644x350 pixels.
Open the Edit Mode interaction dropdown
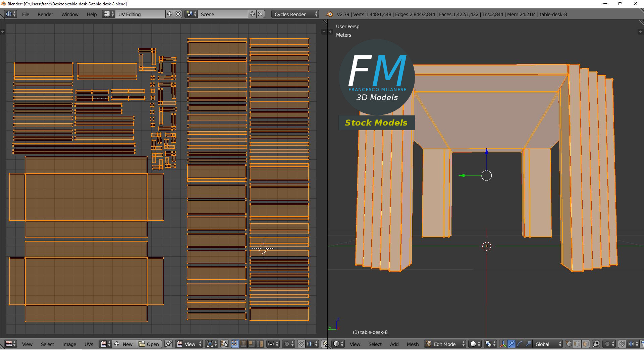(x=445, y=344)
